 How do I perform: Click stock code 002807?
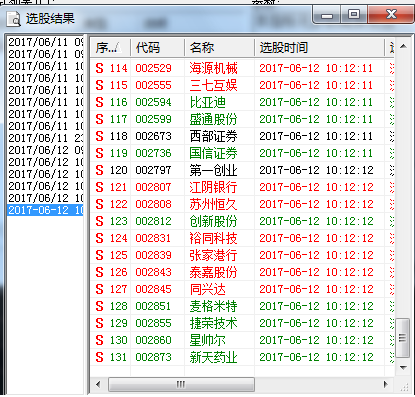point(153,187)
